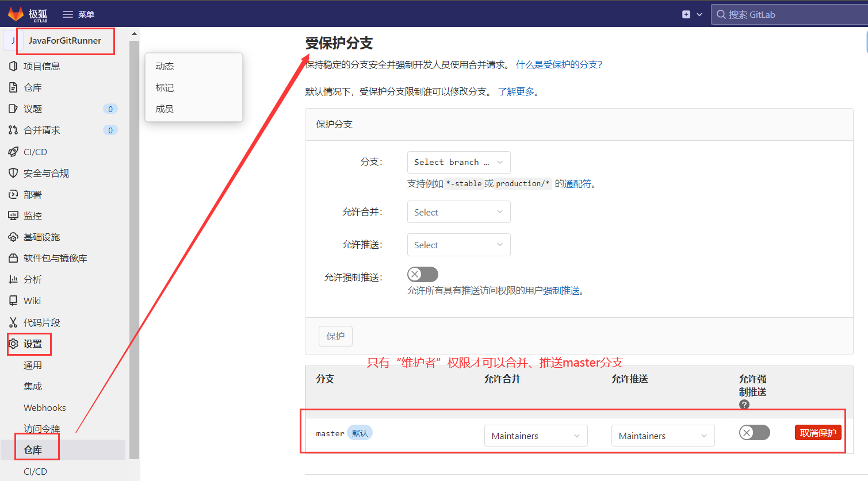The image size is (868, 481).
Task: Click 取消保护 for the master branch
Action: tap(818, 432)
